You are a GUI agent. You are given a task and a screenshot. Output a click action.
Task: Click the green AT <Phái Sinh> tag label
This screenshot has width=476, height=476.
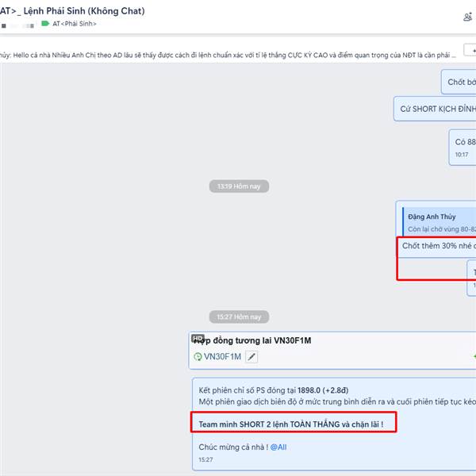coord(69,24)
